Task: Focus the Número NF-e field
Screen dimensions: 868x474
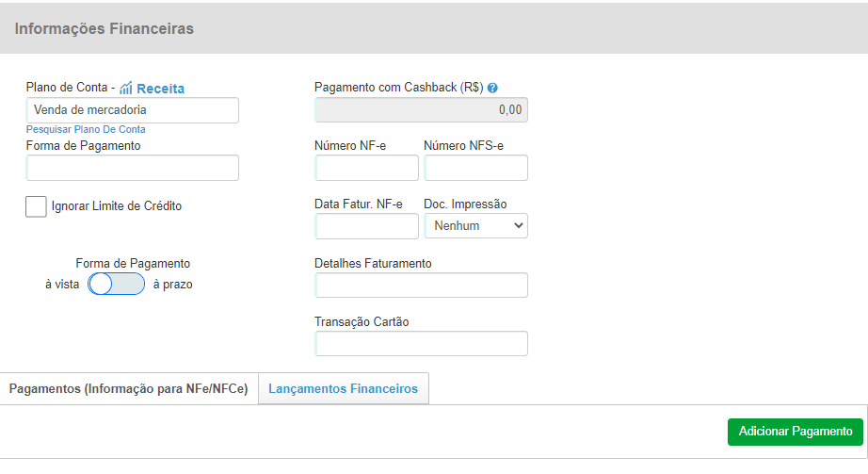Action: click(366, 168)
